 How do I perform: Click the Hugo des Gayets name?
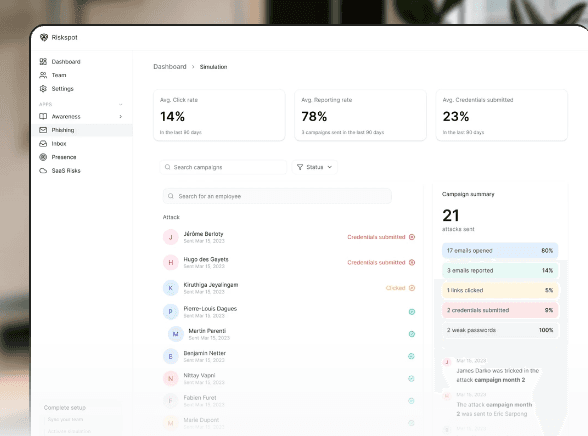coord(206,259)
